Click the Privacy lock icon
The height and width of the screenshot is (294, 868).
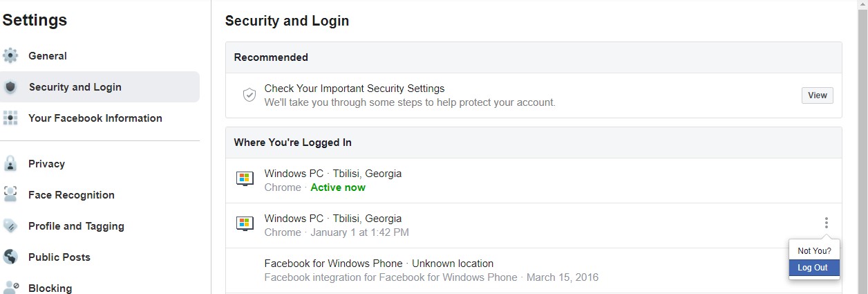pyautogui.click(x=10, y=164)
